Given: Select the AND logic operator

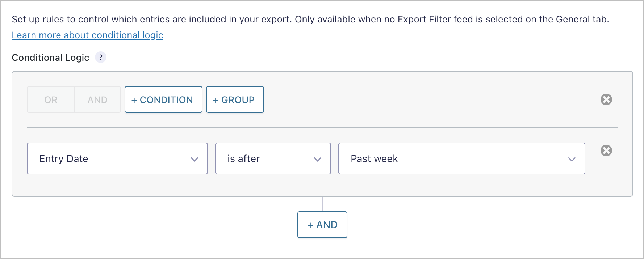Looking at the screenshot, I should pyautogui.click(x=97, y=99).
